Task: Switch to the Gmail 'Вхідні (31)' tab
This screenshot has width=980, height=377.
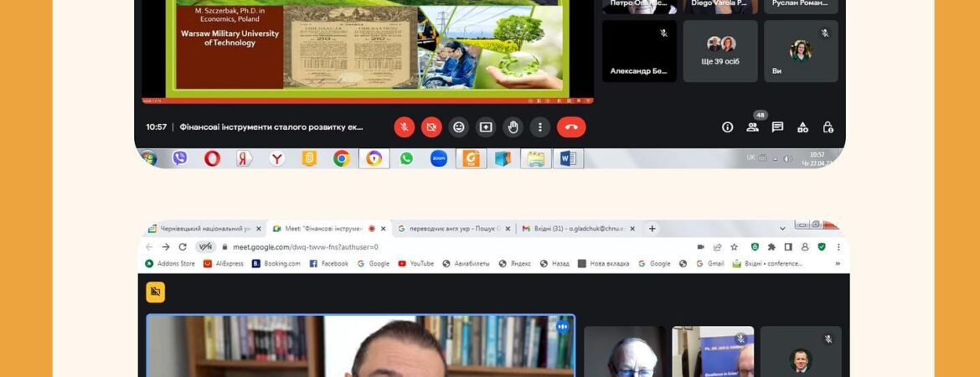Action: tap(579, 229)
